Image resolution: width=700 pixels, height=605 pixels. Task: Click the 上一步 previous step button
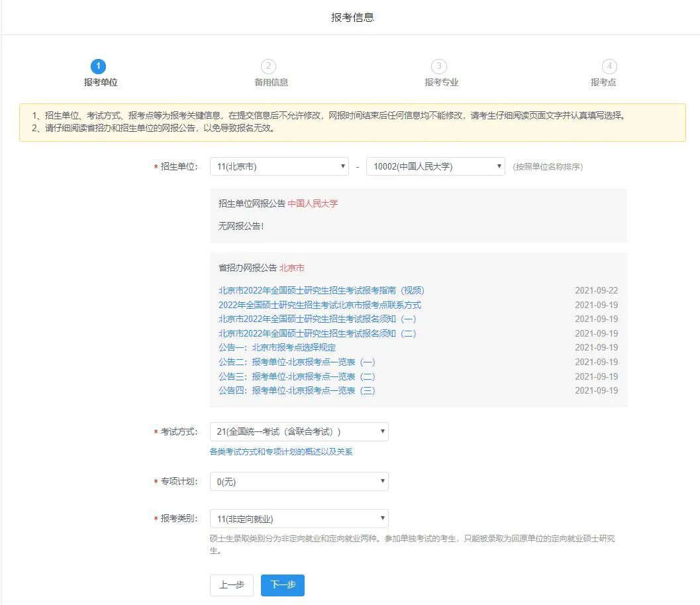tap(231, 585)
